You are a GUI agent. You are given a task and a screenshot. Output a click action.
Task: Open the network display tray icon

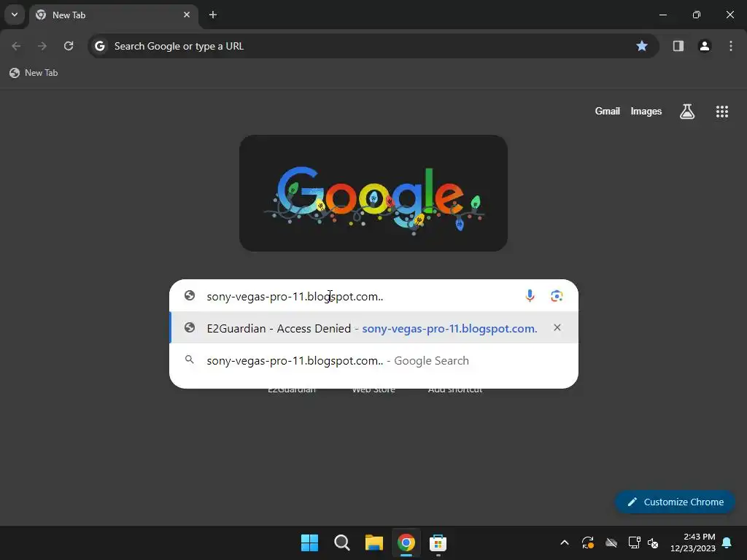(634, 542)
